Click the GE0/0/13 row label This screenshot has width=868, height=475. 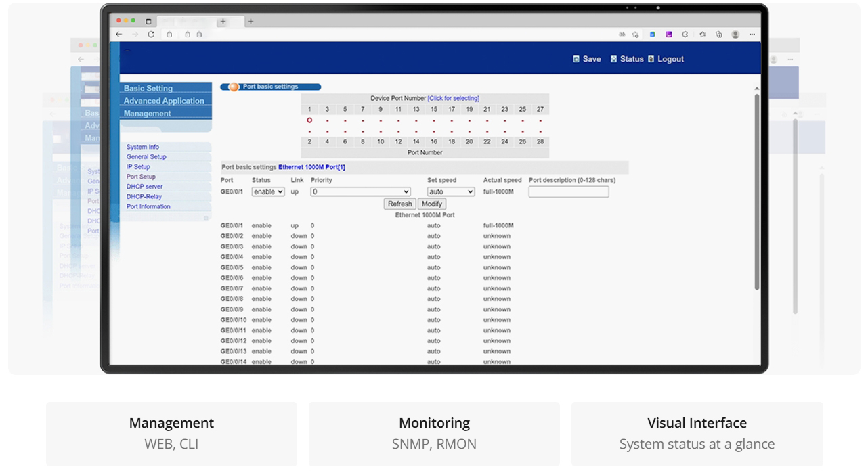point(234,351)
